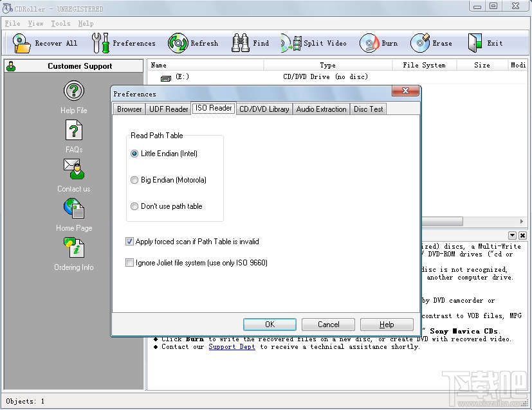Open the Tools menu
The image size is (532, 410).
coord(60,23)
